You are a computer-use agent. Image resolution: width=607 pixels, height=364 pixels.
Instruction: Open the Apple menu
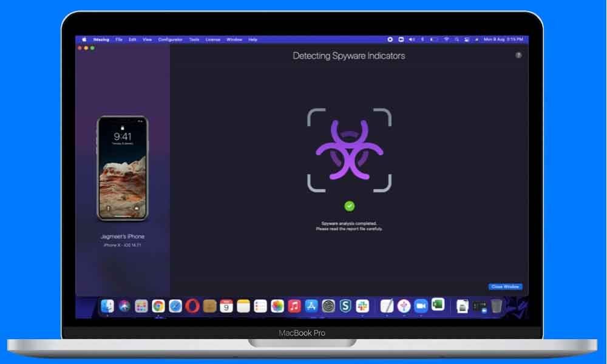(x=84, y=39)
